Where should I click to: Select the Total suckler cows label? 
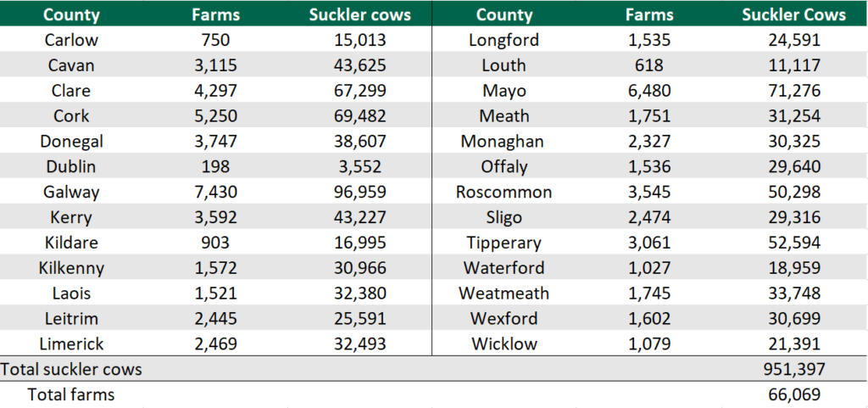pyautogui.click(x=71, y=369)
